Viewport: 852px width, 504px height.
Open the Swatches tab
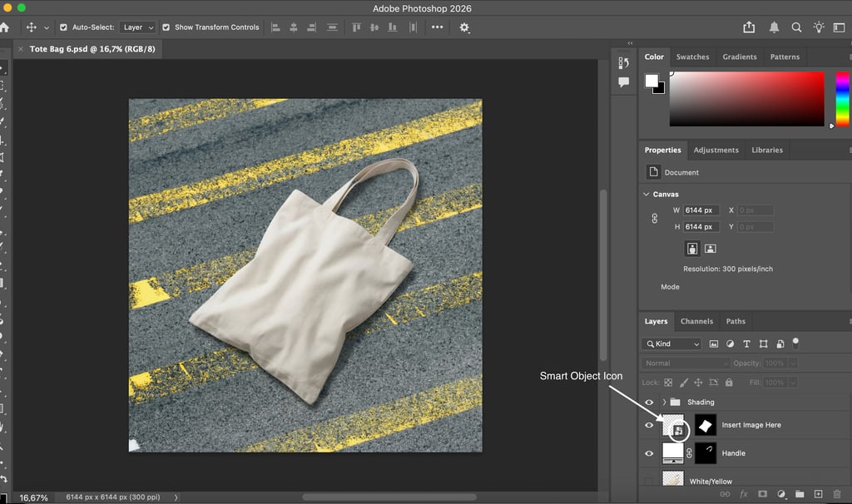point(692,57)
